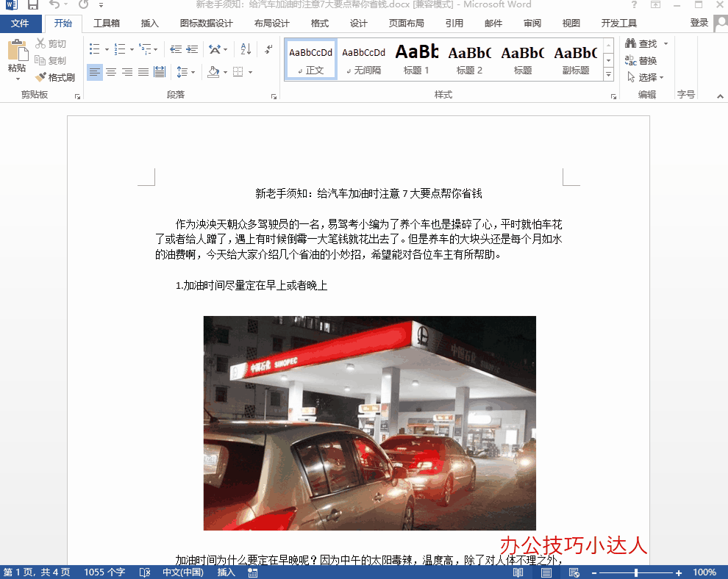Click the shading paint bucket icon

point(213,72)
